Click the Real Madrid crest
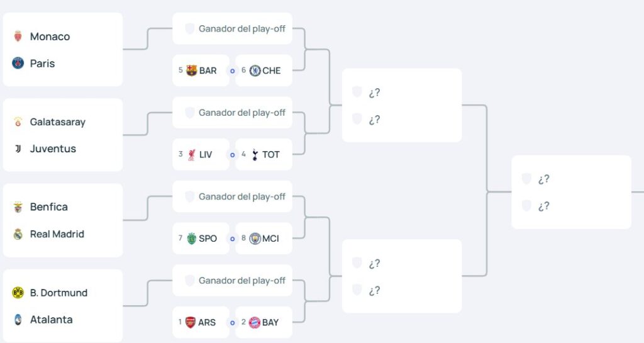This screenshot has height=343, width=644. pos(18,234)
